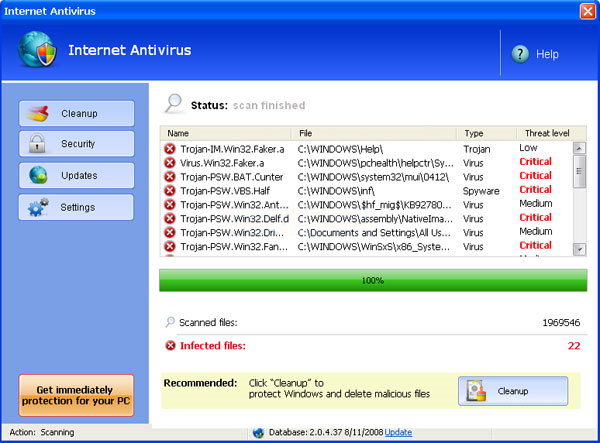Click the small magnifier beside Scanned files
Viewport: 600px width, 443px height.
click(x=170, y=322)
